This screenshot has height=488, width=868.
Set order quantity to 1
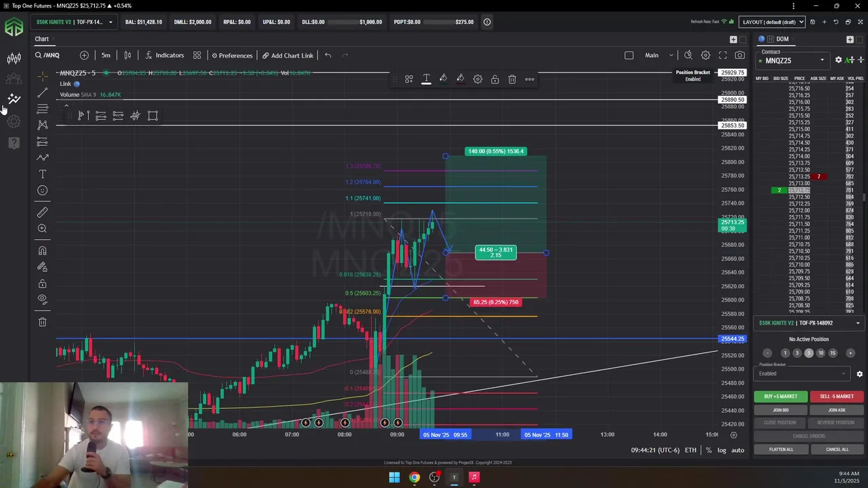785,353
